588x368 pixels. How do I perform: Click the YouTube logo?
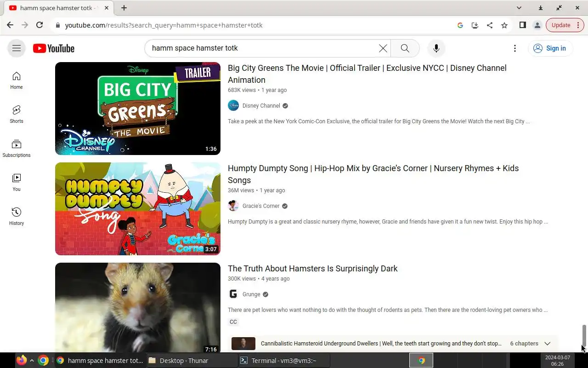click(54, 48)
